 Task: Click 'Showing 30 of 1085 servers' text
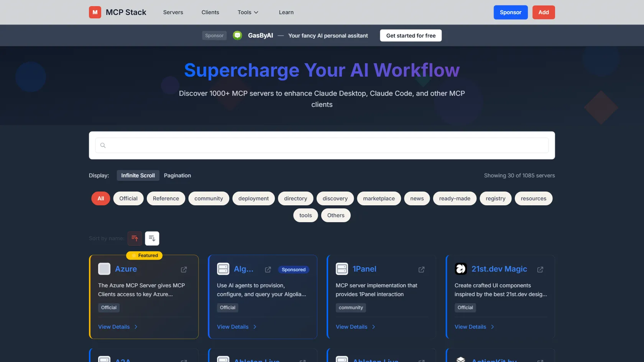pos(519,175)
